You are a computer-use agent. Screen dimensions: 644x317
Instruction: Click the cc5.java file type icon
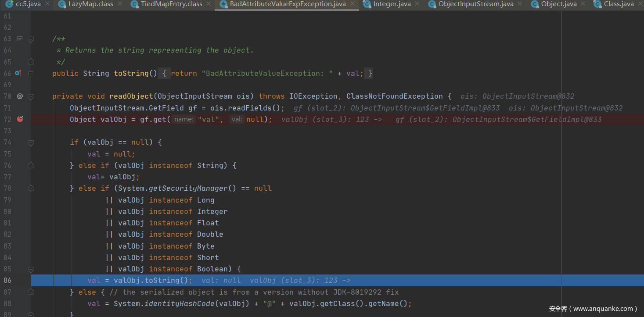click(9, 4)
